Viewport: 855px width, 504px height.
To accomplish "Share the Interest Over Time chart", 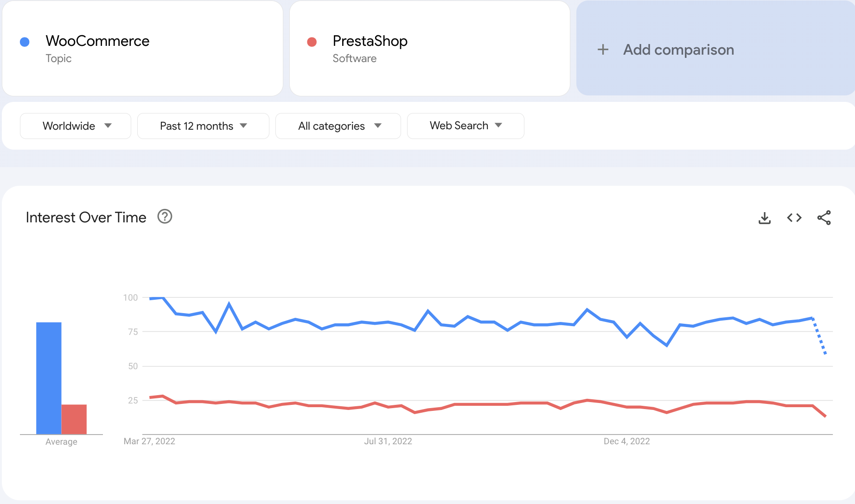I will coord(824,218).
